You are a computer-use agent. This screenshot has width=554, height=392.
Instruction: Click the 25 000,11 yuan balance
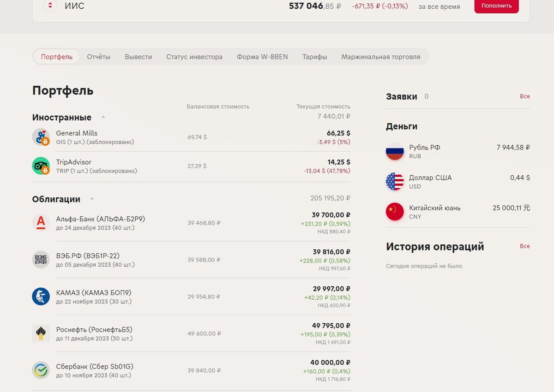512,208
